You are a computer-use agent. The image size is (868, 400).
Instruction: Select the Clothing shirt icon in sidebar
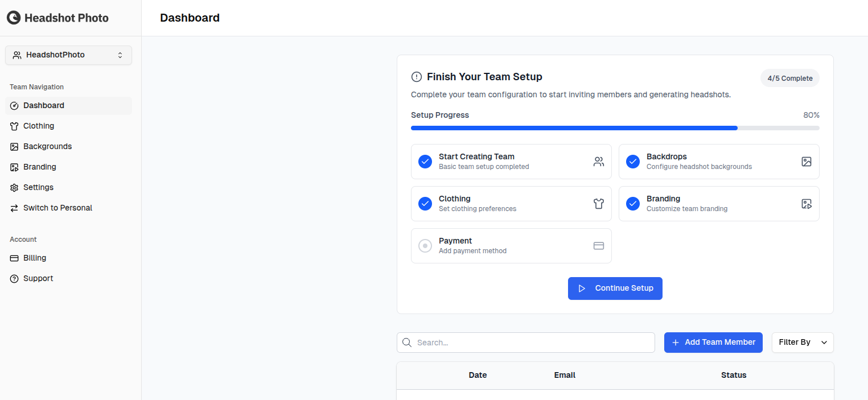coord(14,126)
